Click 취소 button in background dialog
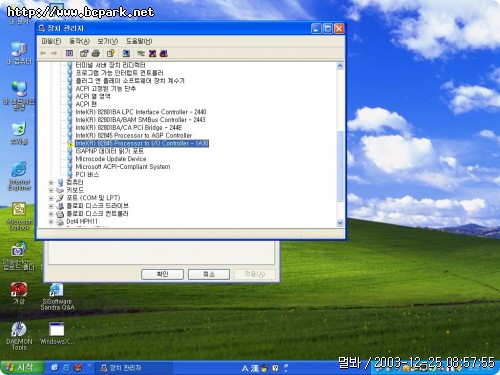The width and height of the screenshot is (500, 375). (x=209, y=274)
